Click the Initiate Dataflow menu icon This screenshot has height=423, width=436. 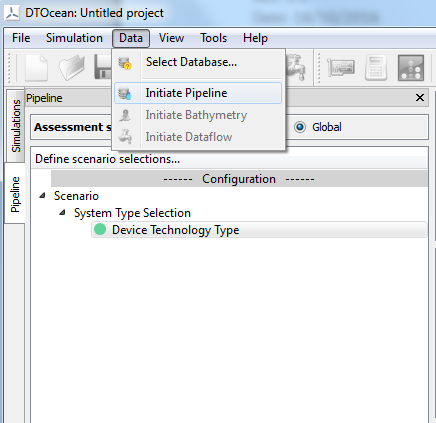tap(125, 137)
